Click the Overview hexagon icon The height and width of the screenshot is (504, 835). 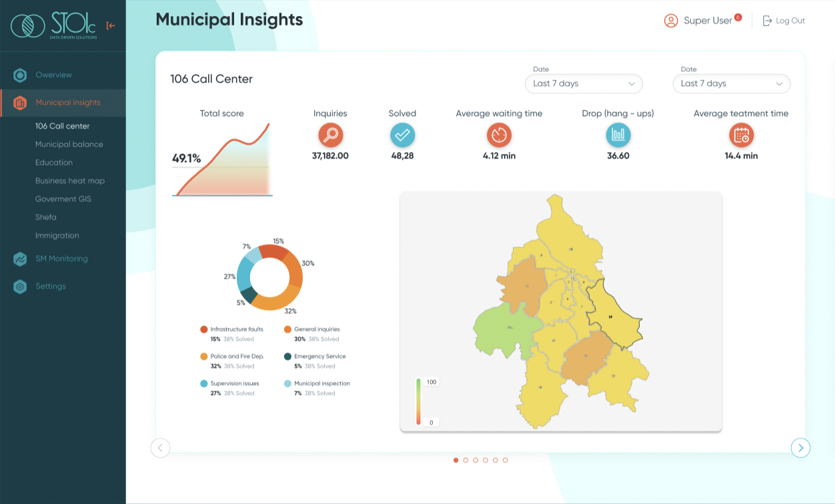(x=20, y=75)
